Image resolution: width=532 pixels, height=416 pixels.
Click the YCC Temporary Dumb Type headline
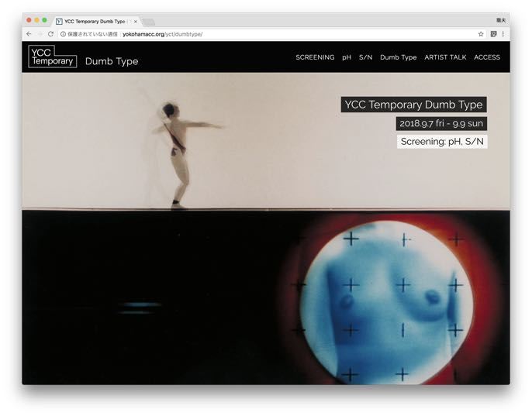click(x=413, y=105)
